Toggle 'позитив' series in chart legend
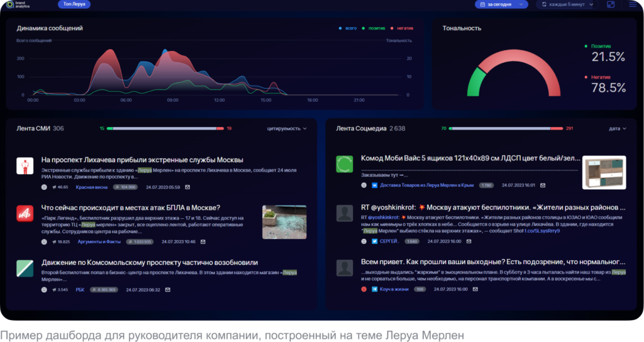Viewport: 644px width, 342px height. [374, 28]
